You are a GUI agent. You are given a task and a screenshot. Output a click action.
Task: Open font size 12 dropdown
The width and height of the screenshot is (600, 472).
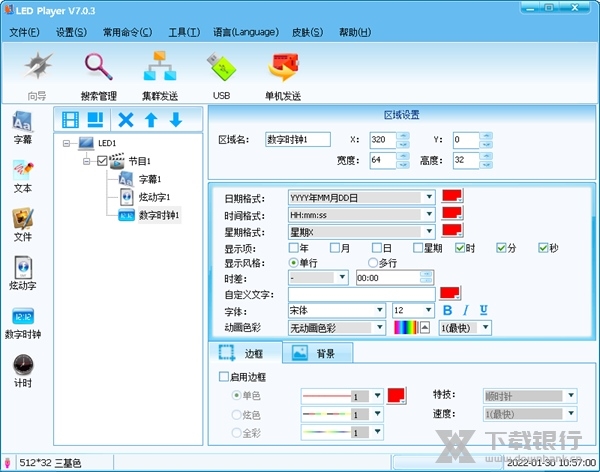click(x=428, y=309)
